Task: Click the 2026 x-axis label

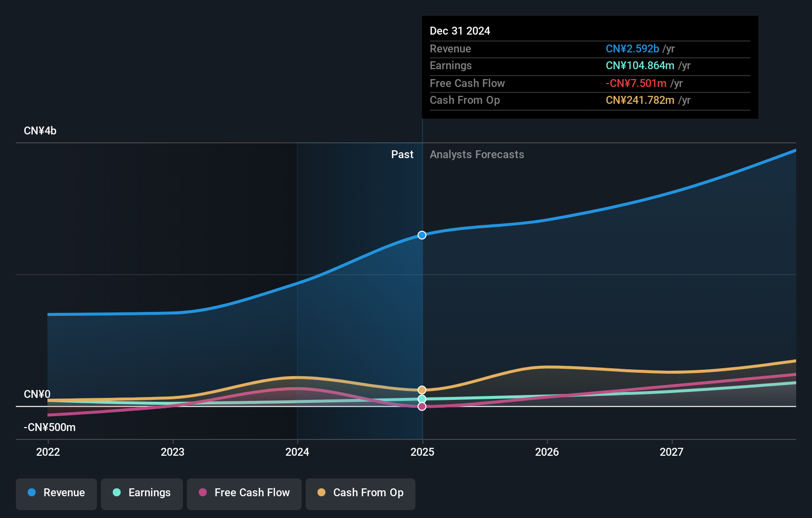Action: 547,452
